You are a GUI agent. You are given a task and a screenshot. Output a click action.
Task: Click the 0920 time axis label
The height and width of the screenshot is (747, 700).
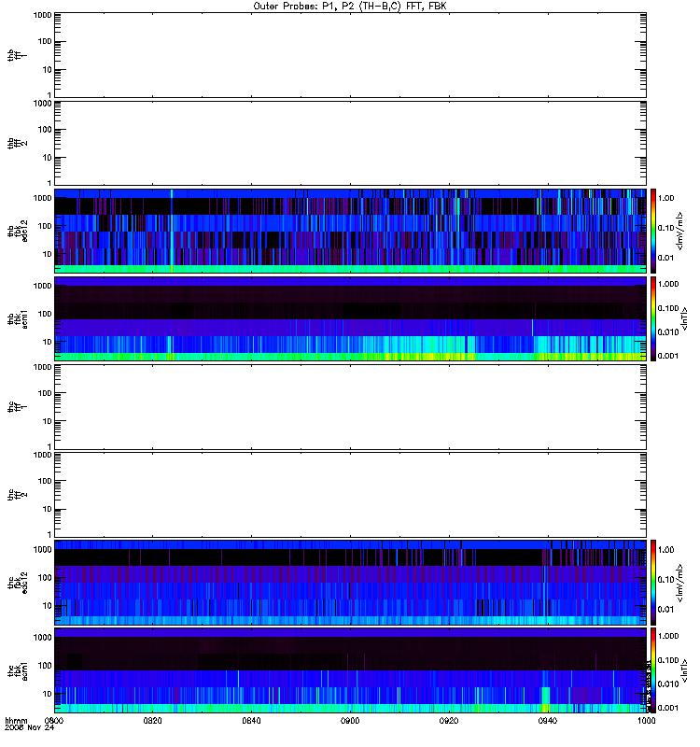[449, 720]
